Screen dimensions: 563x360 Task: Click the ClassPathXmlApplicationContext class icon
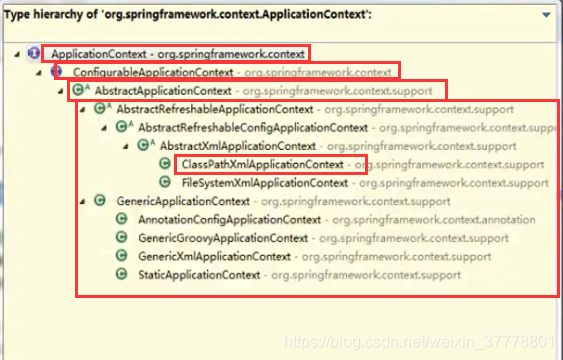point(165,164)
